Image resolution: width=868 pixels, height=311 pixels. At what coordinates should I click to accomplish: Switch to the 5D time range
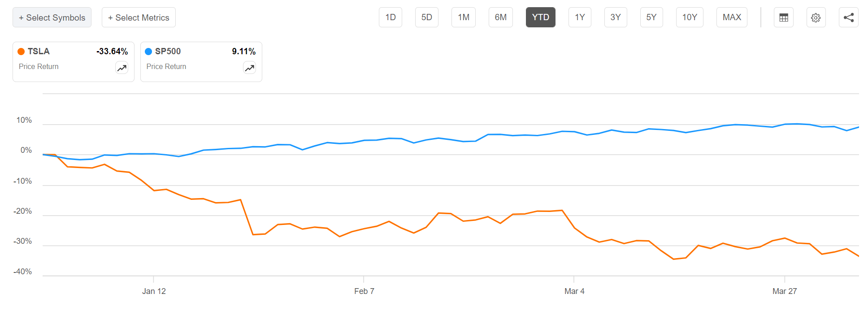point(426,17)
